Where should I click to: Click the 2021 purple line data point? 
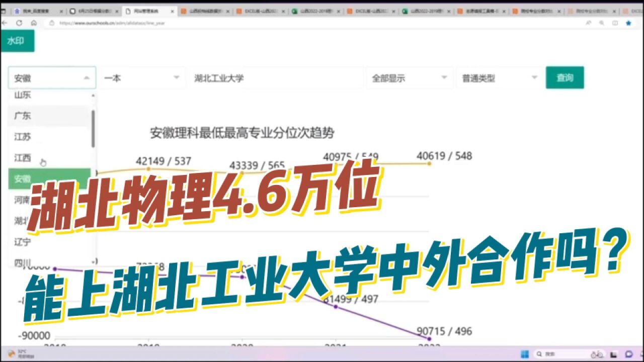point(336,306)
